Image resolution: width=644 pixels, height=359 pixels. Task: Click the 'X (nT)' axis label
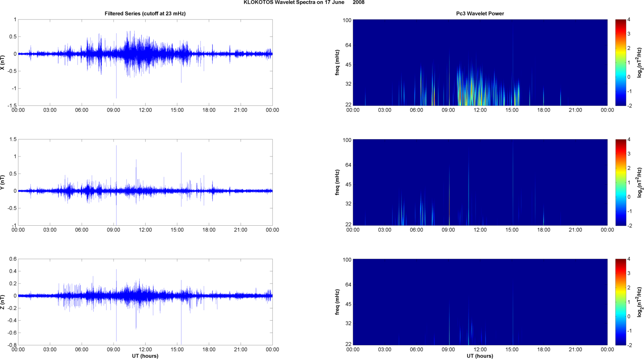click(x=3, y=62)
